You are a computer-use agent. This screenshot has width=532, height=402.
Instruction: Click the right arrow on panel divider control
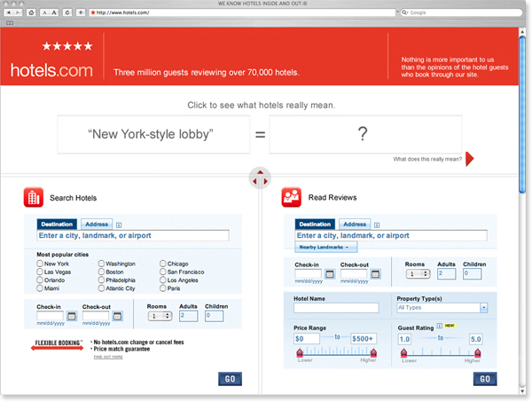click(x=266, y=182)
